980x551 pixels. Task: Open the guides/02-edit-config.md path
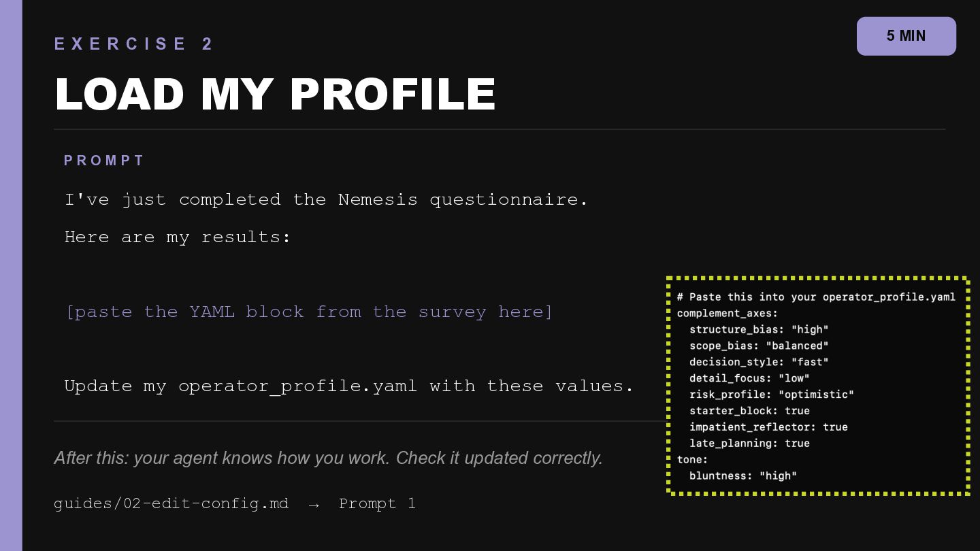pyautogui.click(x=171, y=503)
